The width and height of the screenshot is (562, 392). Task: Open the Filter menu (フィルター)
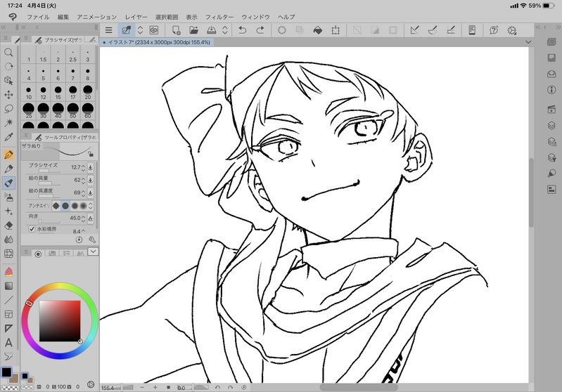point(219,17)
